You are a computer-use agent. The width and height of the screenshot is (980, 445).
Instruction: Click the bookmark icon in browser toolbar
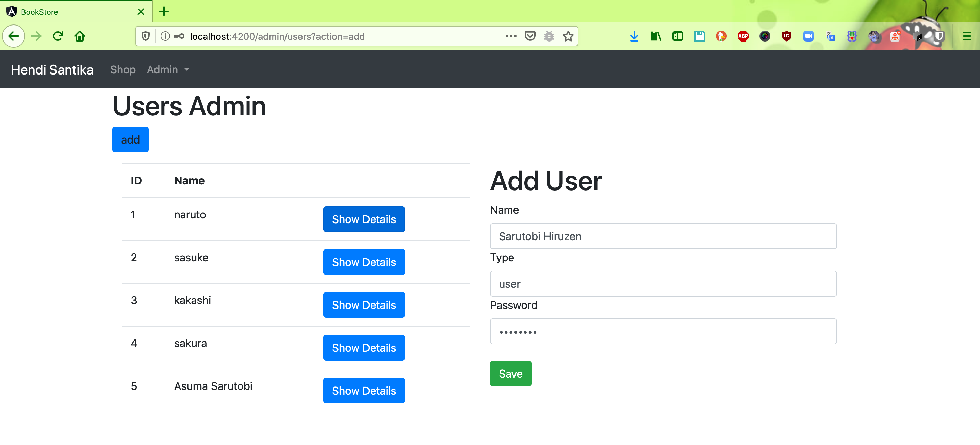tap(568, 36)
